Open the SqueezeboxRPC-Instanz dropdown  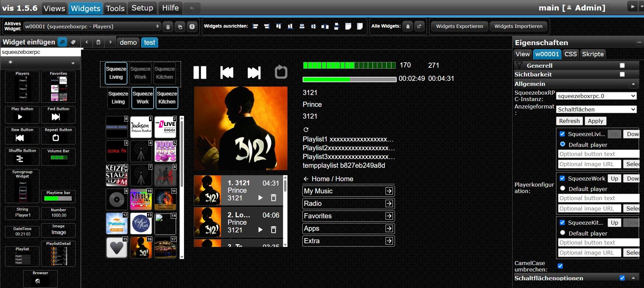click(x=596, y=96)
